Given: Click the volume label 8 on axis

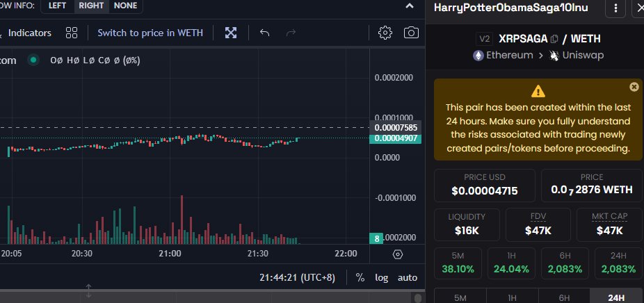Looking at the screenshot, I should [x=377, y=238].
